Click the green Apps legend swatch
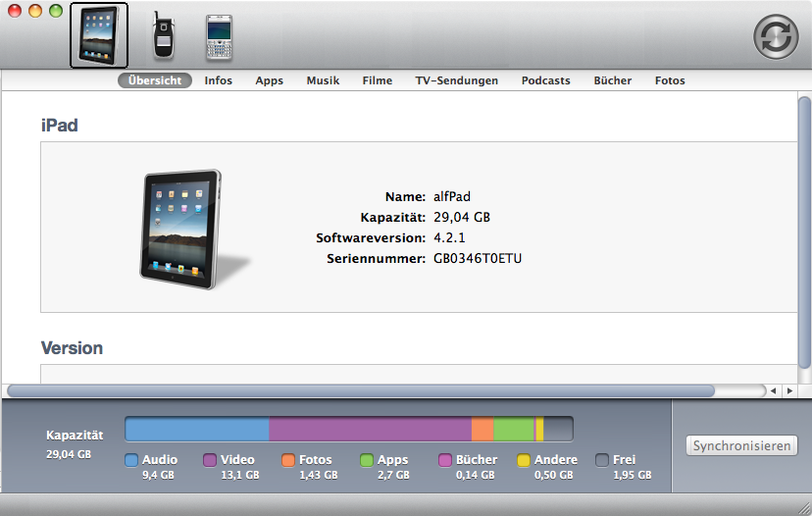 tap(367, 460)
